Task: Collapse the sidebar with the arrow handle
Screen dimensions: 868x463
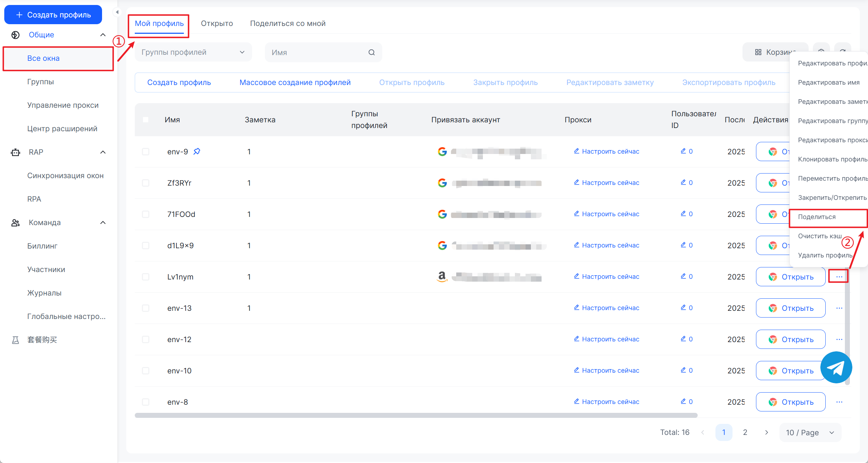Action: tap(117, 12)
